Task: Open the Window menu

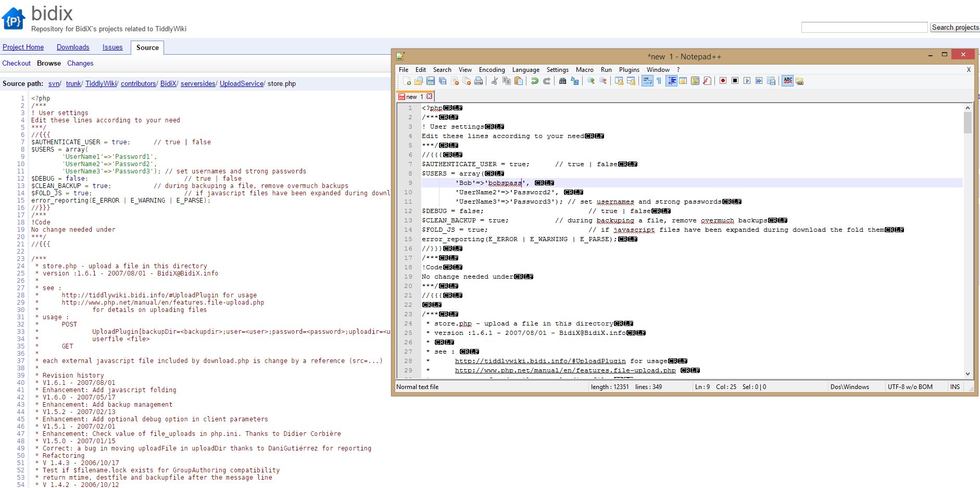Action: coord(658,70)
